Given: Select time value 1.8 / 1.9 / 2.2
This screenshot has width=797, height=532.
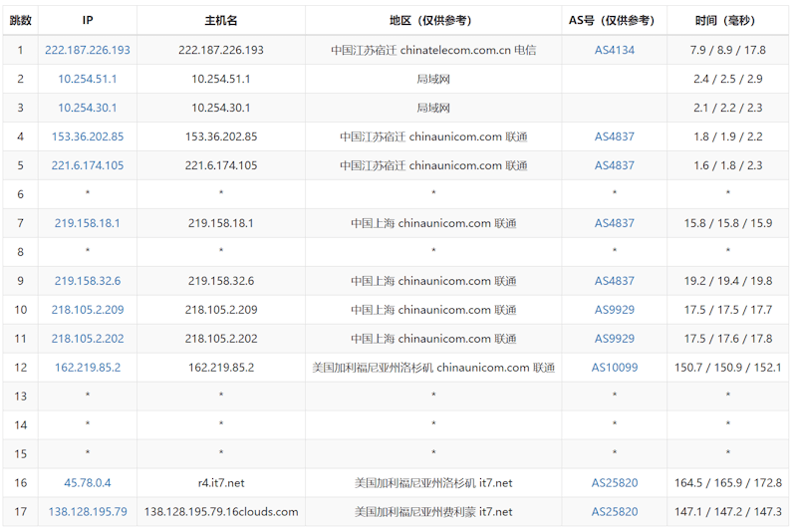Looking at the screenshot, I should tap(728, 136).
